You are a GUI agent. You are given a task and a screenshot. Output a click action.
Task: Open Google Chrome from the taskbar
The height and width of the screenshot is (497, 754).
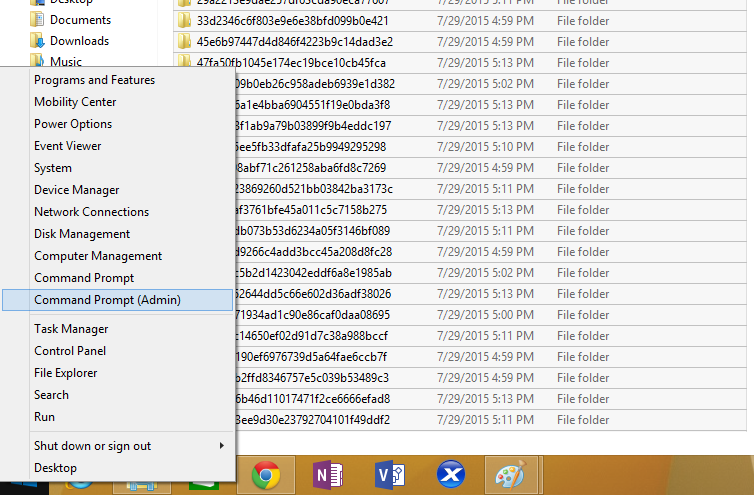click(x=265, y=475)
